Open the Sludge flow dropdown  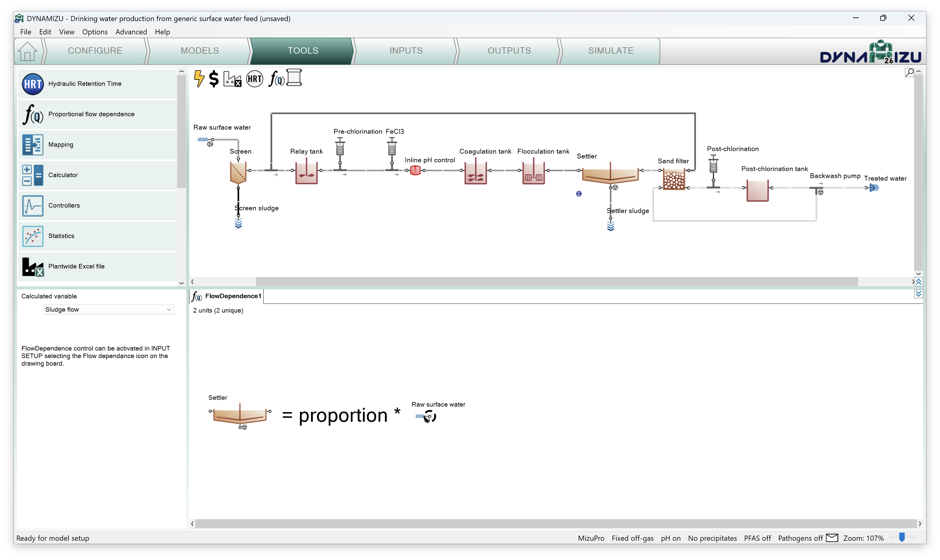click(x=108, y=310)
